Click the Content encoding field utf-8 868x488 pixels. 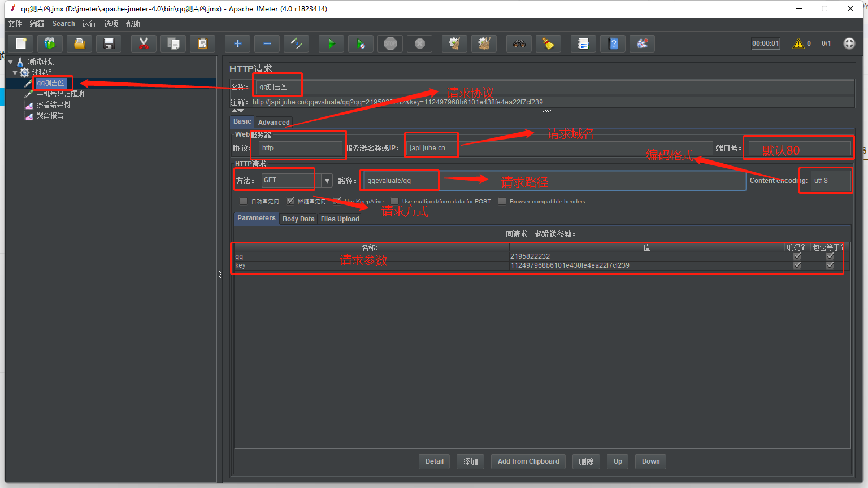pos(831,181)
